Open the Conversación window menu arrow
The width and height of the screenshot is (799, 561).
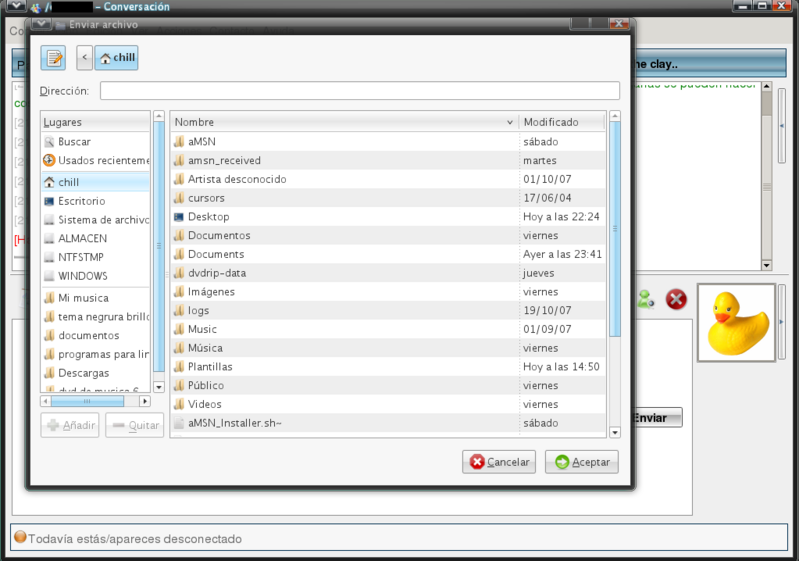15,6
